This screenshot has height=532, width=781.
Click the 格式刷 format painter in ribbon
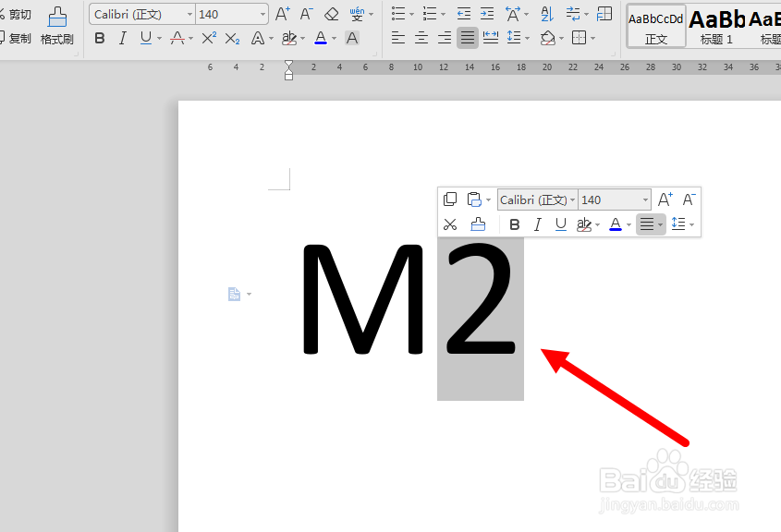tap(57, 27)
